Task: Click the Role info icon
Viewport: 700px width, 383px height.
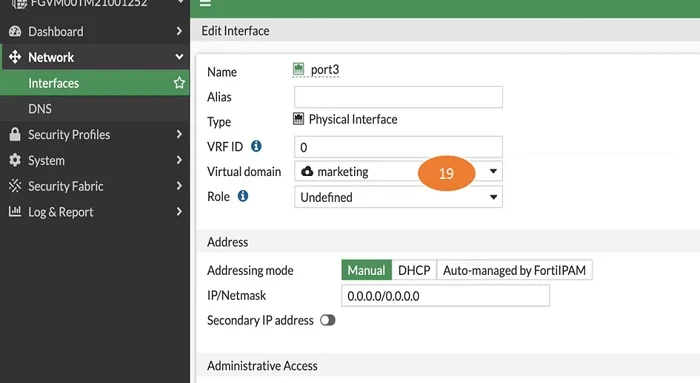Action: [243, 196]
